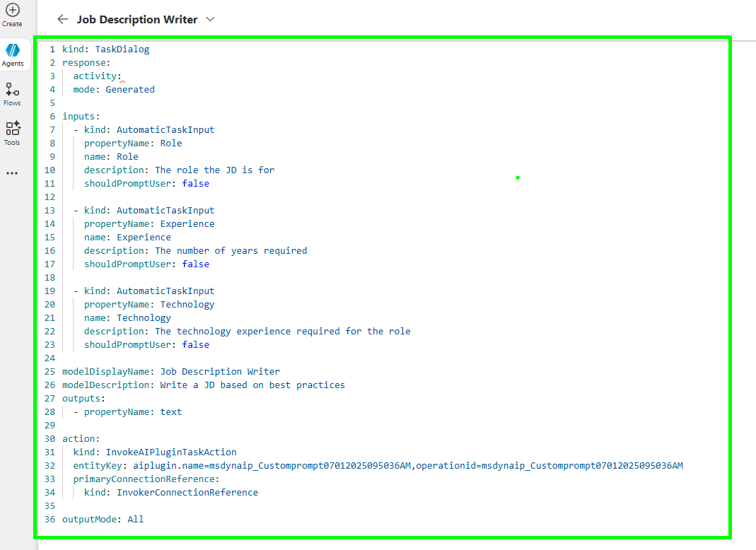Click 'false' in Experience's shouldPromptUser line

pyautogui.click(x=196, y=264)
